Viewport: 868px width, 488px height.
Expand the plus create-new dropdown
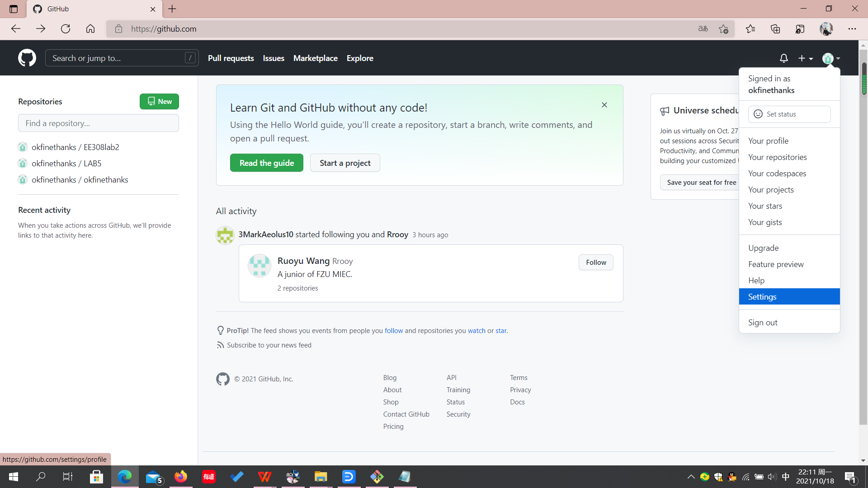pyautogui.click(x=805, y=58)
